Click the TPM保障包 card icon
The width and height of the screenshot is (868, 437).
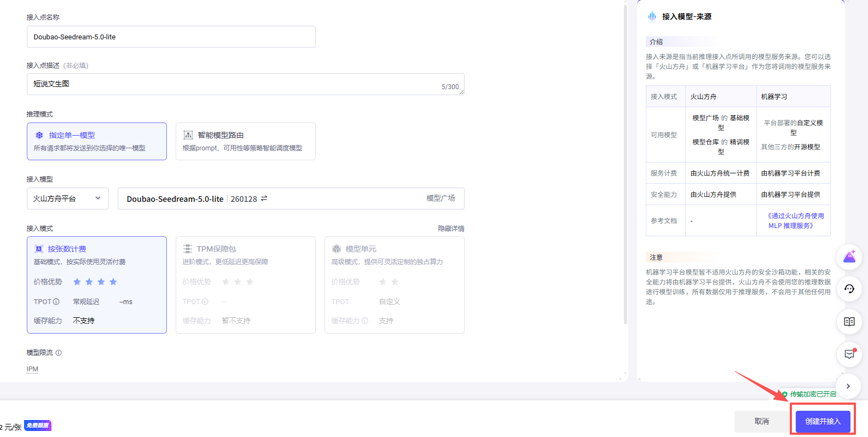tap(187, 249)
